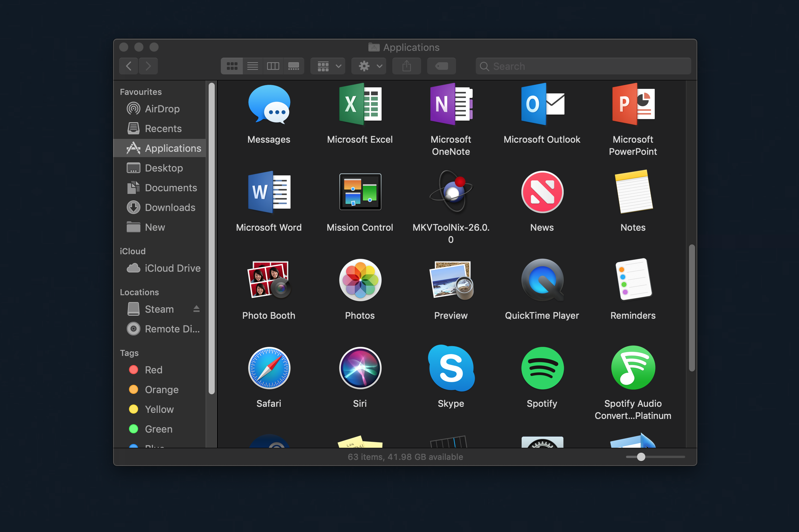Click the Orange tag in sidebar
The height and width of the screenshot is (532, 799).
click(161, 390)
